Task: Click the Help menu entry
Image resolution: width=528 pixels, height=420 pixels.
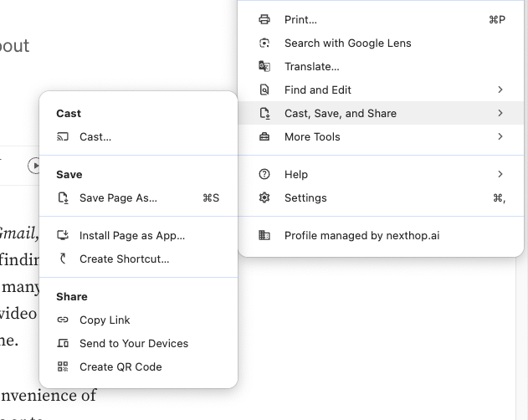Action: pos(296,174)
